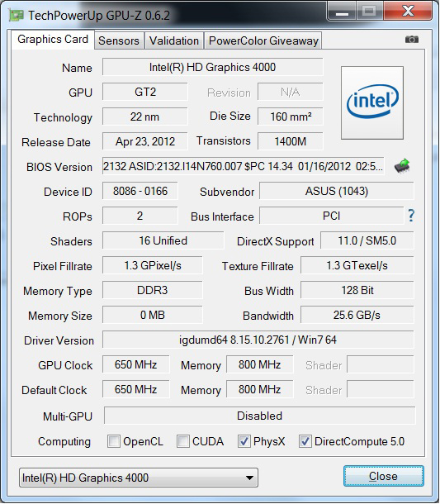Toggle the PhysX checkbox

(244, 441)
